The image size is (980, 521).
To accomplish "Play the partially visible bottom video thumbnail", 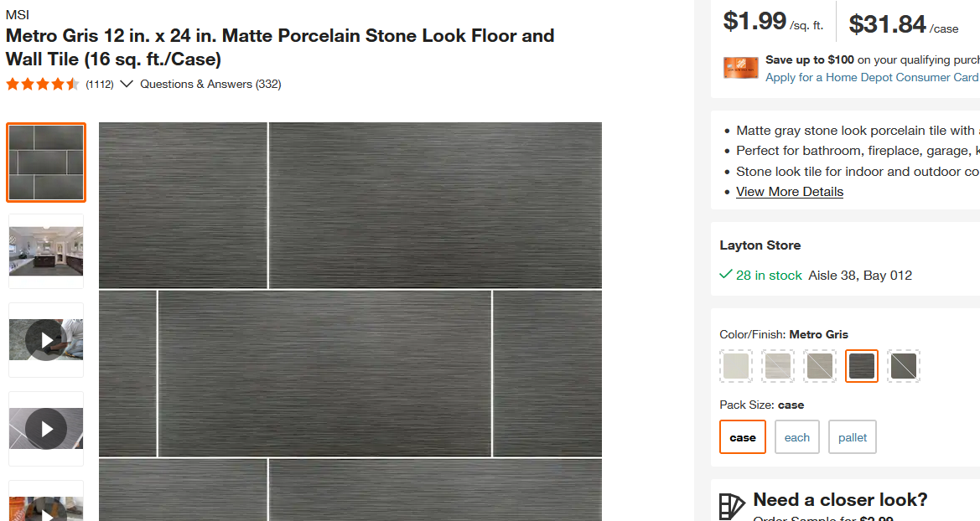I will click(x=46, y=508).
